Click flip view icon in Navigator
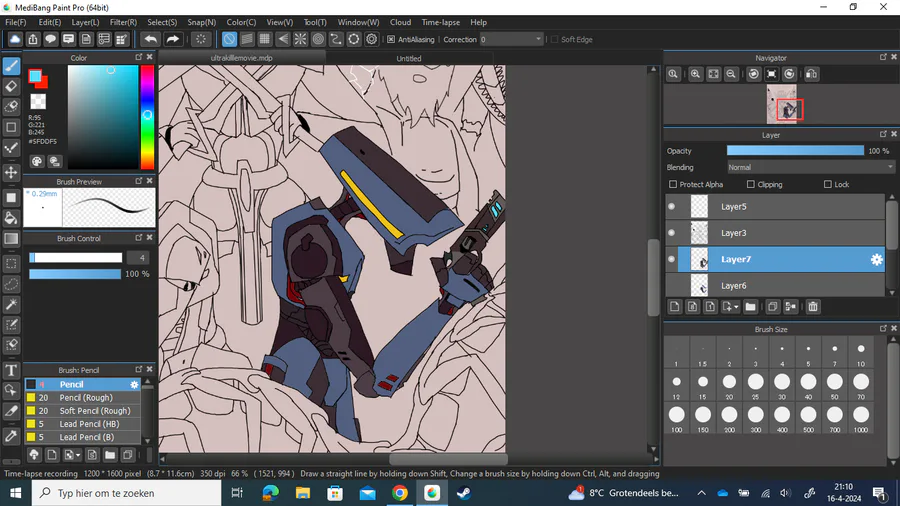The height and width of the screenshot is (506, 900). (x=812, y=74)
